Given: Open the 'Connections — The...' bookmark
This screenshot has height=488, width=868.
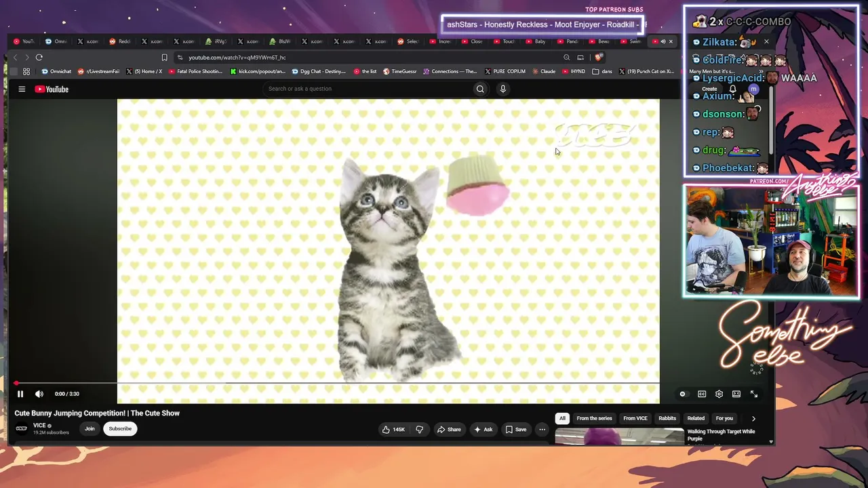Looking at the screenshot, I should coord(450,71).
